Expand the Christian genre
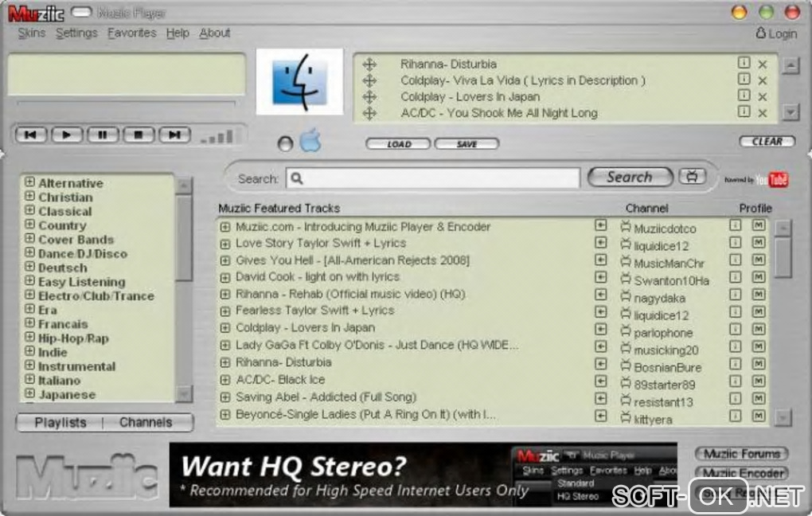Screen dimensions: 812x516 (x=30, y=197)
